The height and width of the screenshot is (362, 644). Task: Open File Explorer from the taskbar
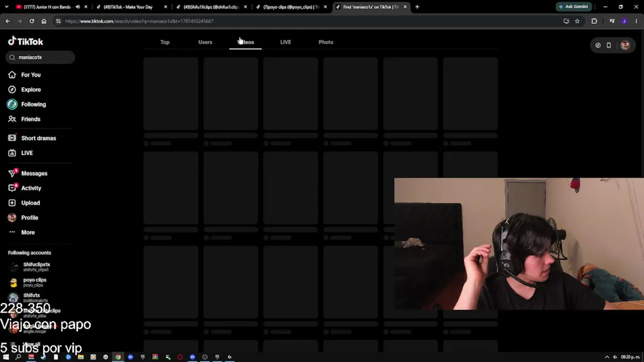80,357
